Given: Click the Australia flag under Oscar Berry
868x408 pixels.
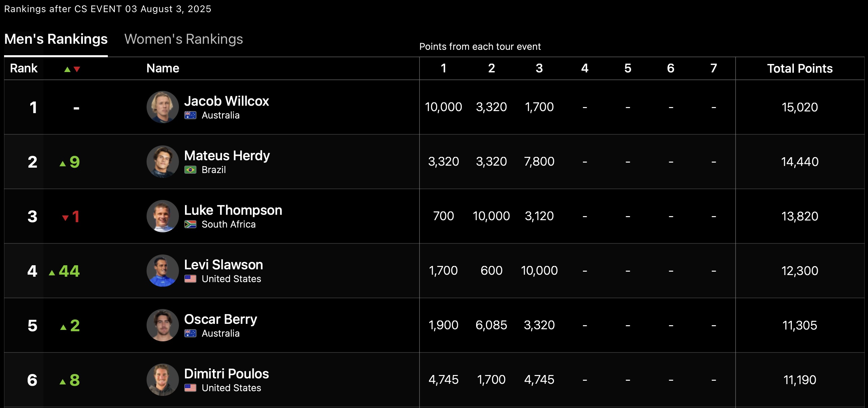Looking at the screenshot, I should [x=190, y=334].
